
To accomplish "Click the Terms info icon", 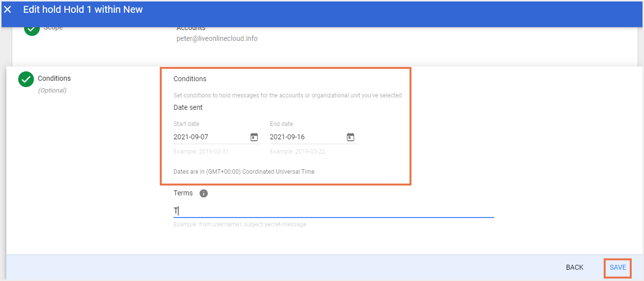I will coord(204,193).
